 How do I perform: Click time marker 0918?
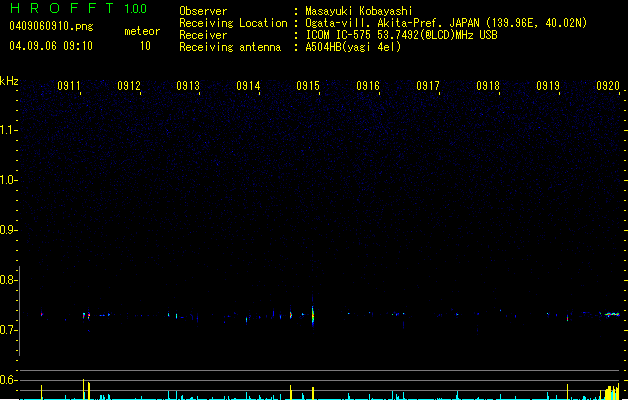pos(488,86)
